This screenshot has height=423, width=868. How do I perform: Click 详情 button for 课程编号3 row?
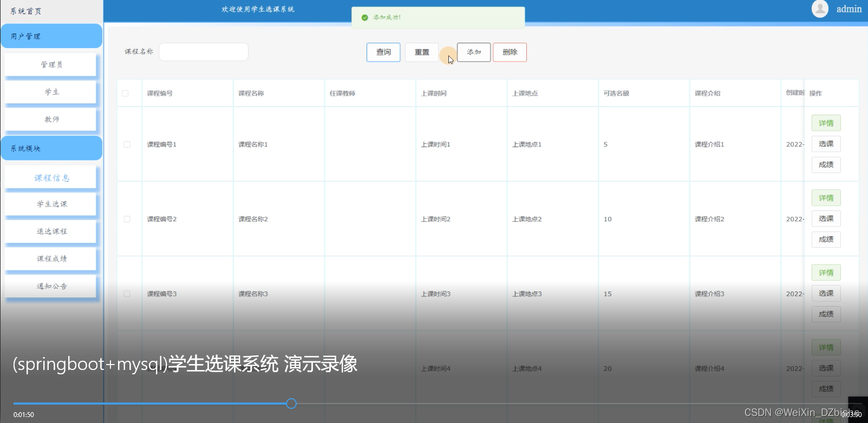pos(826,273)
